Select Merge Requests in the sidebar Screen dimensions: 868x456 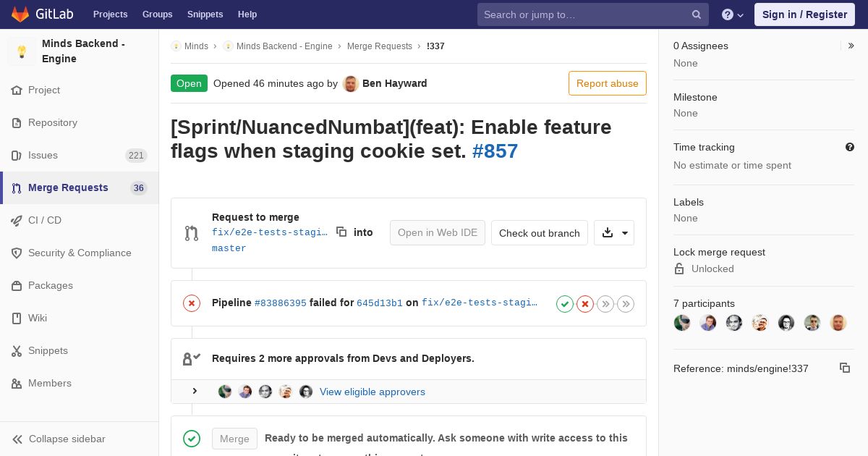[80, 187]
